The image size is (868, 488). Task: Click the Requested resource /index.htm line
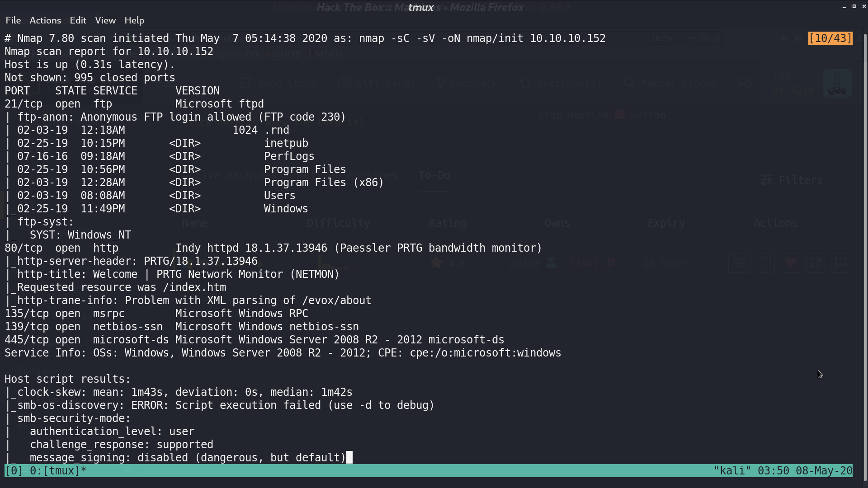pyautogui.click(x=115, y=287)
